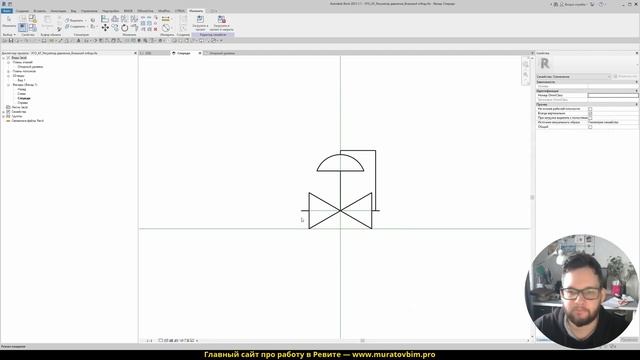Select the Справа view in browser
640x360 pixels.
click(22, 103)
